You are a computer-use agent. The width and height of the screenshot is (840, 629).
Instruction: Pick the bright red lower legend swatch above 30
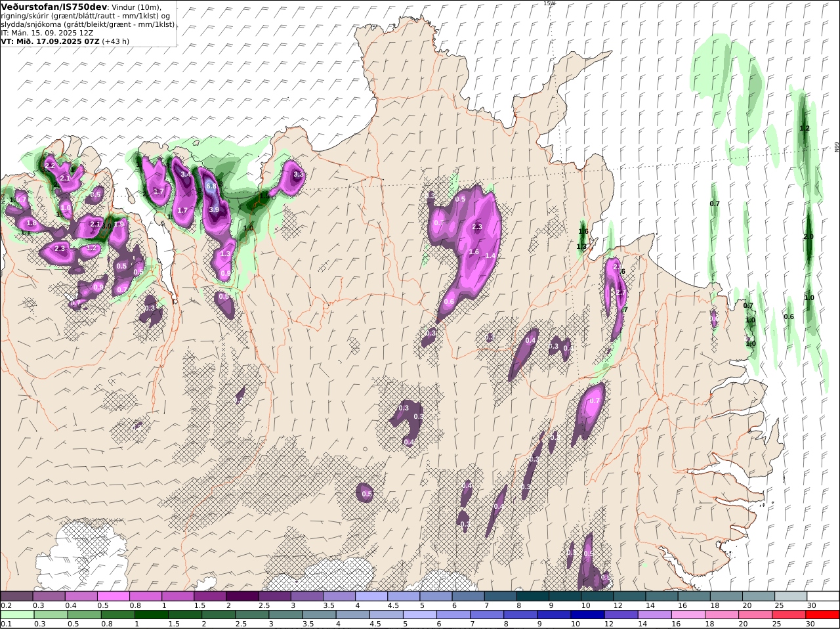click(x=822, y=615)
